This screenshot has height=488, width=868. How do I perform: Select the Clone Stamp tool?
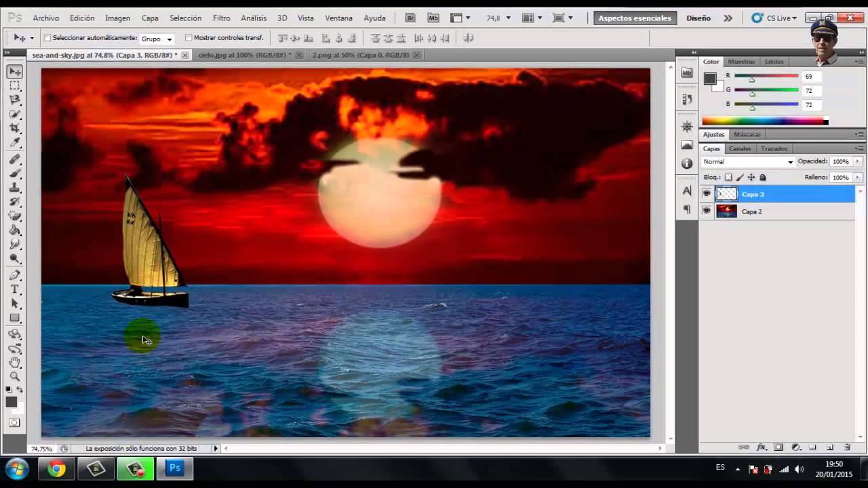click(15, 188)
